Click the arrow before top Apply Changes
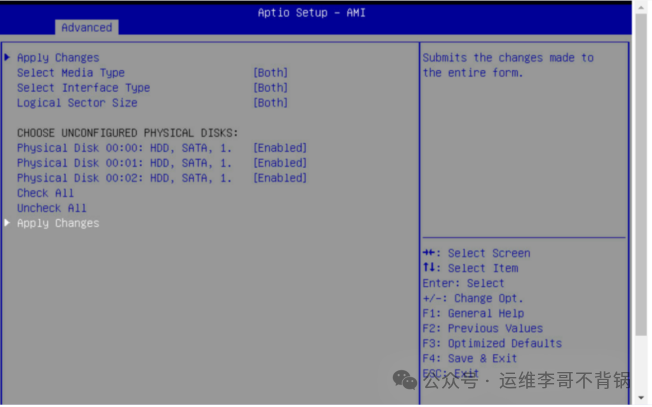This screenshot has width=652, height=407. (x=7, y=57)
